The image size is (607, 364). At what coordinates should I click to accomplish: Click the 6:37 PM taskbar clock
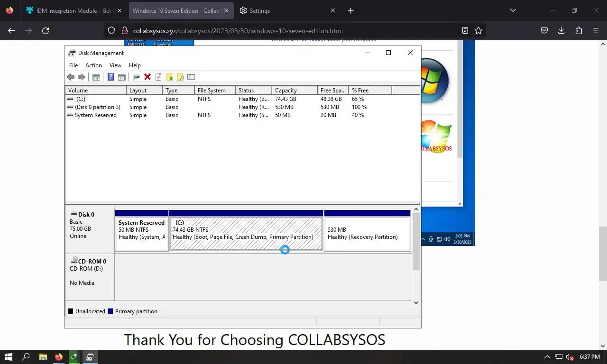pyautogui.click(x=589, y=357)
